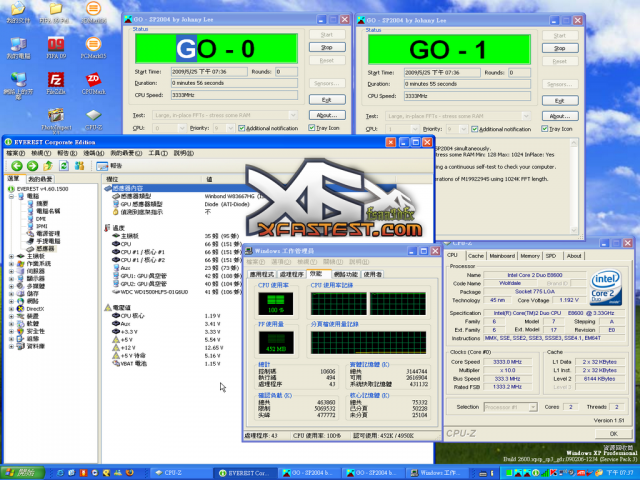Open the network places desktop icon

18,86
